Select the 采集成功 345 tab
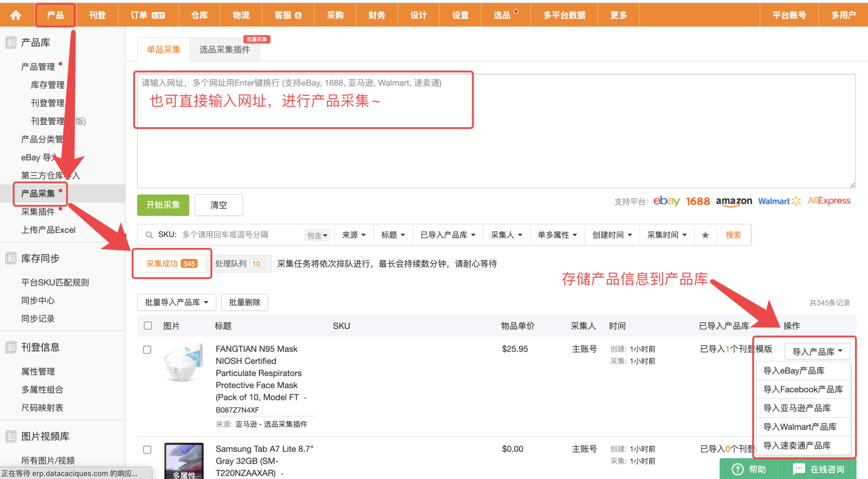The width and height of the screenshot is (868, 479). pos(172,263)
